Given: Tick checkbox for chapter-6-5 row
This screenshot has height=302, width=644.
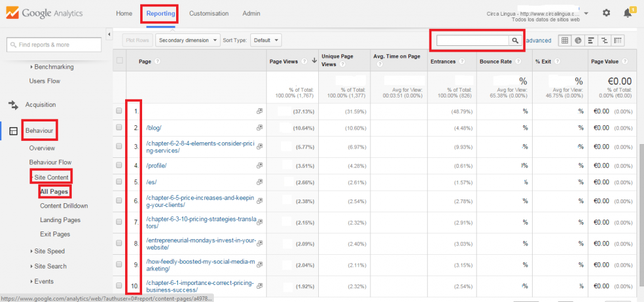Looking at the screenshot, I should 119,201.
